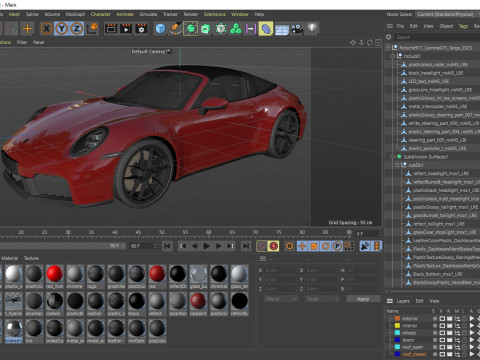Toggle the Y-axis lock button
This screenshot has height=360, width=480.
[62, 29]
